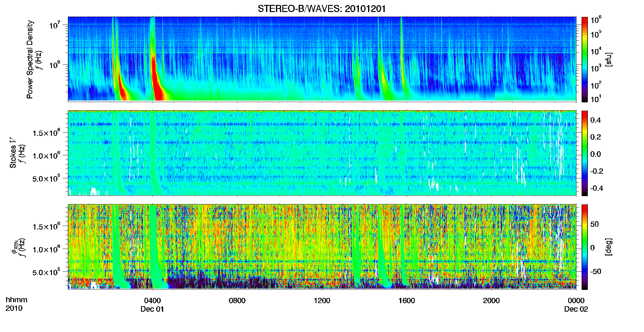Click the [sfu] colorbar unit label
Image resolution: width=644 pixels, height=332 pixels.
(609, 59)
